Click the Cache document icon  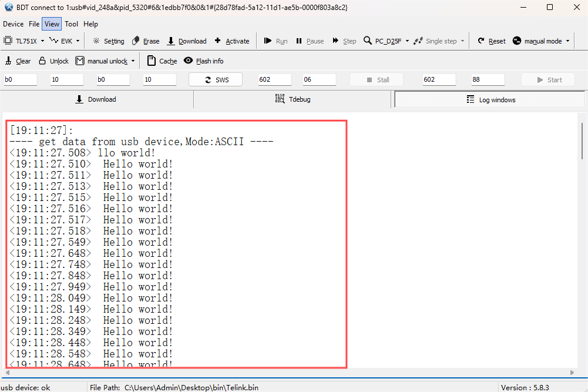(151, 61)
